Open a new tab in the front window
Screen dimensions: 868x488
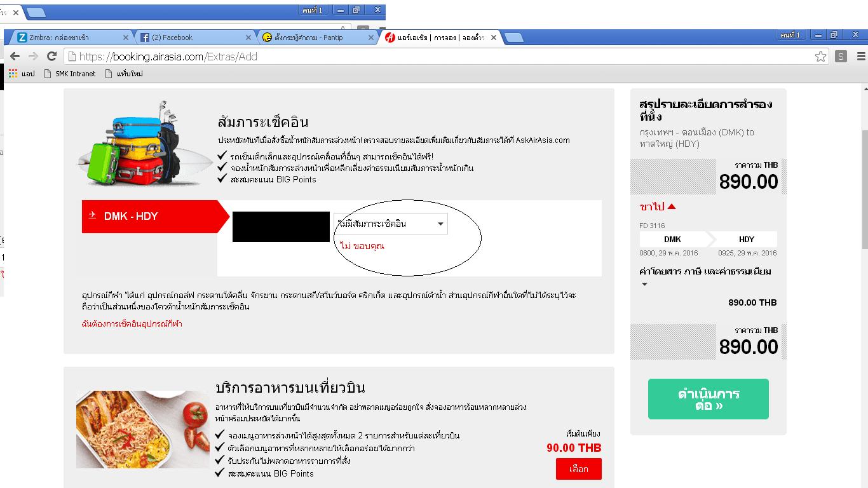[513, 37]
